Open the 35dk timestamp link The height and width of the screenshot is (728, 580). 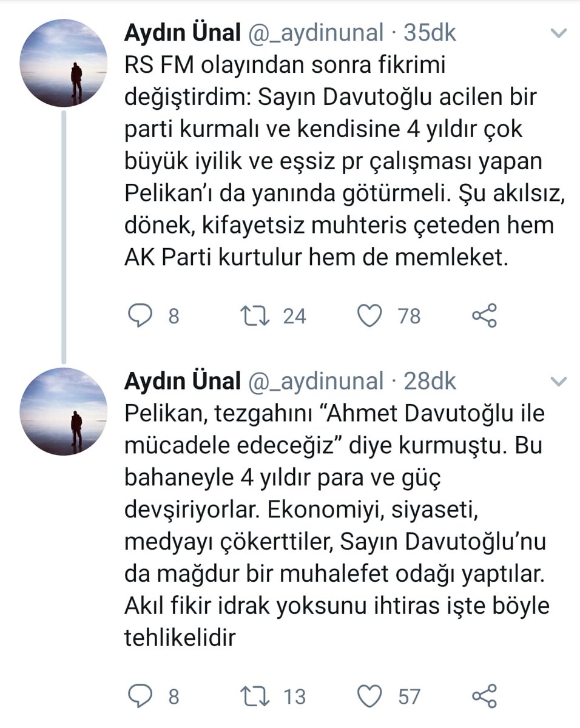(430, 34)
